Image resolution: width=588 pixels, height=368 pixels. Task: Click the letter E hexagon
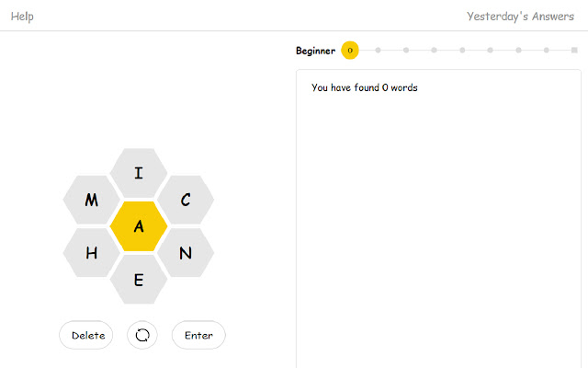[x=139, y=280]
